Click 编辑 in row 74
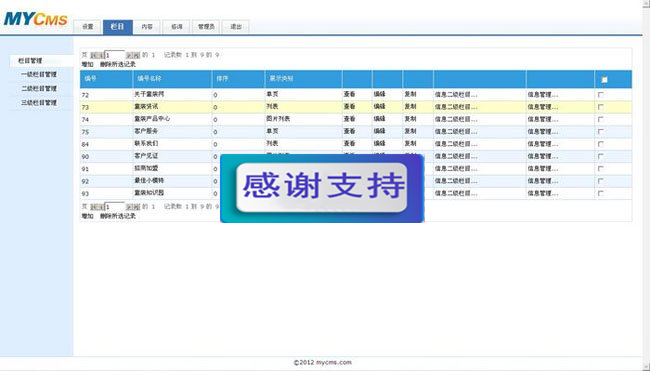This screenshot has width=650, height=371. point(379,119)
